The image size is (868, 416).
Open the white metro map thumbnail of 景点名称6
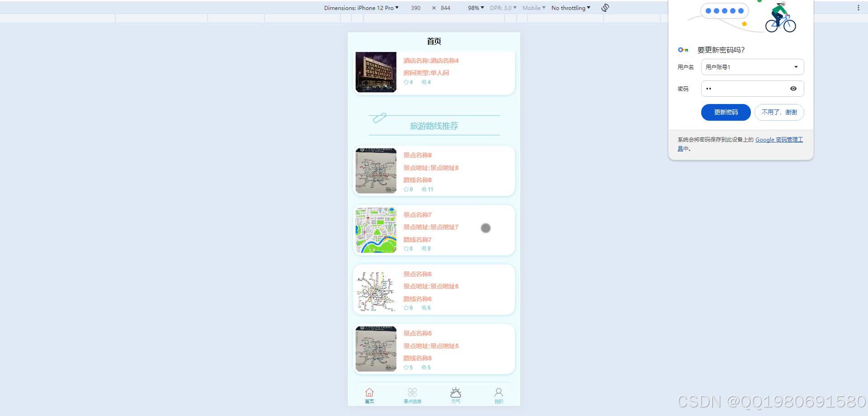pos(376,289)
